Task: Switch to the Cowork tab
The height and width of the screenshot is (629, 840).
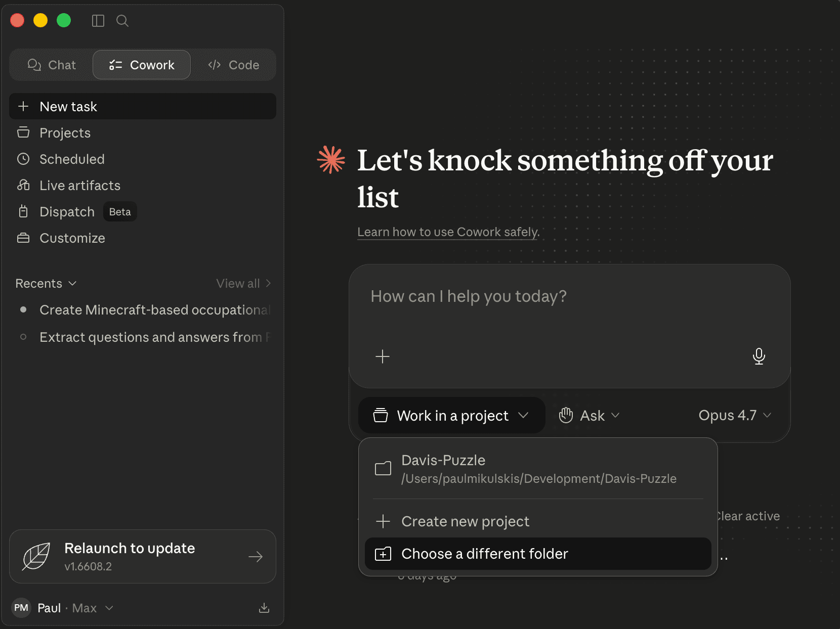Action: pyautogui.click(x=142, y=65)
